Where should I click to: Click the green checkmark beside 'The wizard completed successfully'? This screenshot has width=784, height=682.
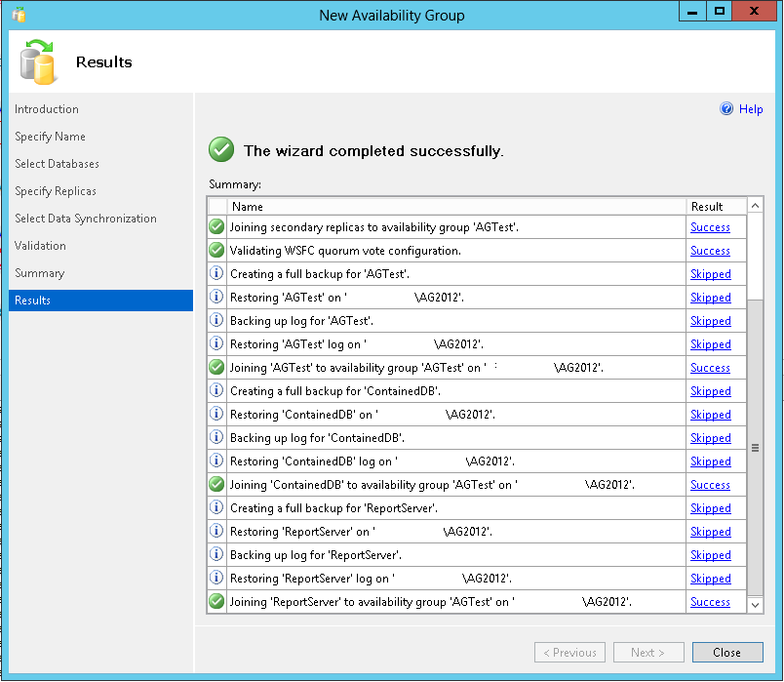coord(220,149)
